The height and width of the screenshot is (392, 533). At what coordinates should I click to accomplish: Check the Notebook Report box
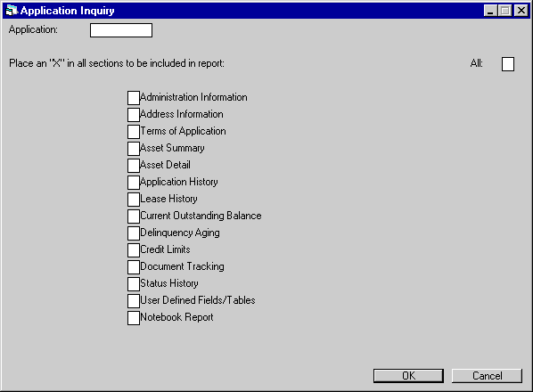click(x=134, y=318)
